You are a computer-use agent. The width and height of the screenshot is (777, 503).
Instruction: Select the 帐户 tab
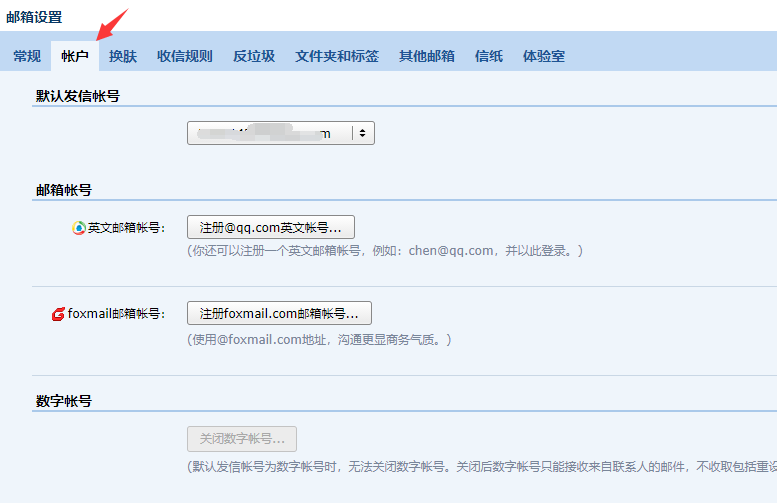pos(75,56)
